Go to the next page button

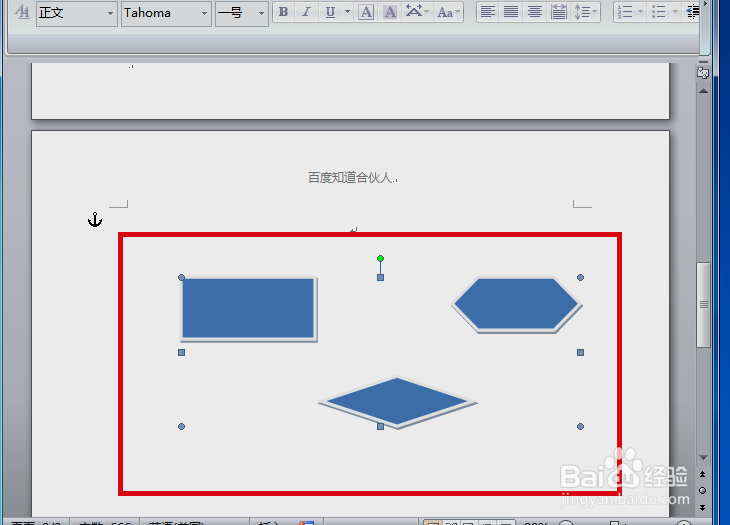tap(703, 507)
